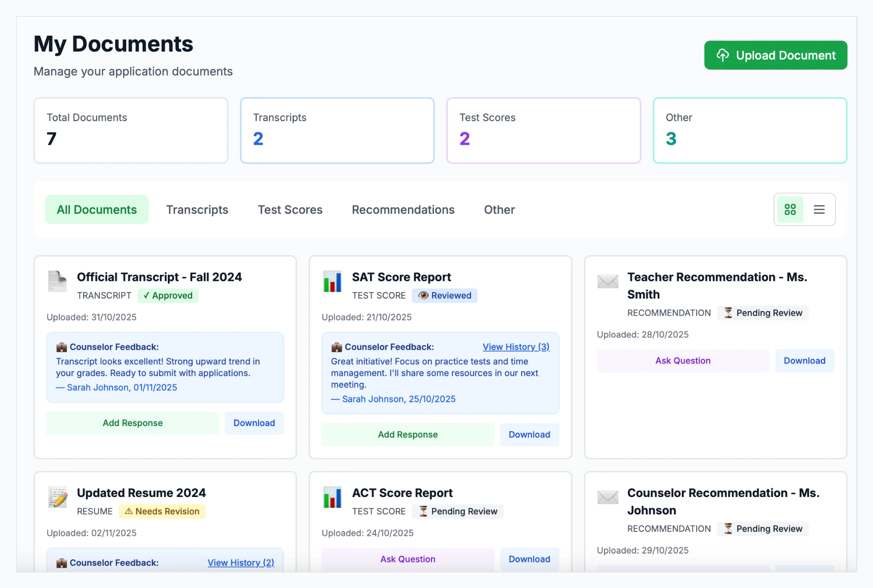Viewport: 873px width, 588px height.
Task: Click the Approved status badge on Official Transcript
Action: point(167,295)
